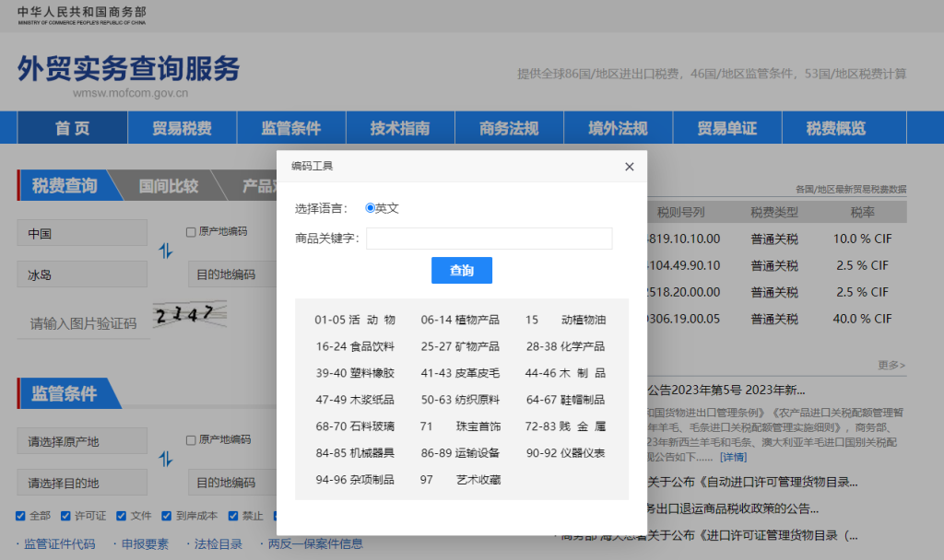Select category 71 珠宝首饰
The image size is (944, 560).
point(460,426)
